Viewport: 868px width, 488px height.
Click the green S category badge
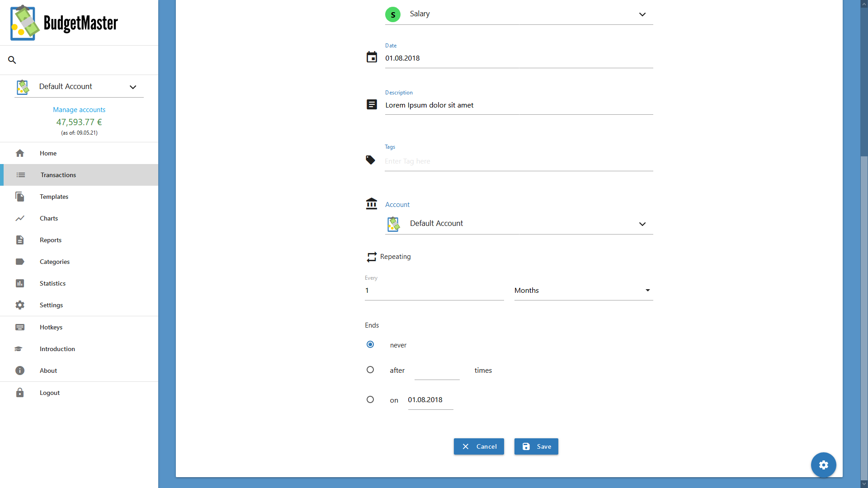click(393, 14)
